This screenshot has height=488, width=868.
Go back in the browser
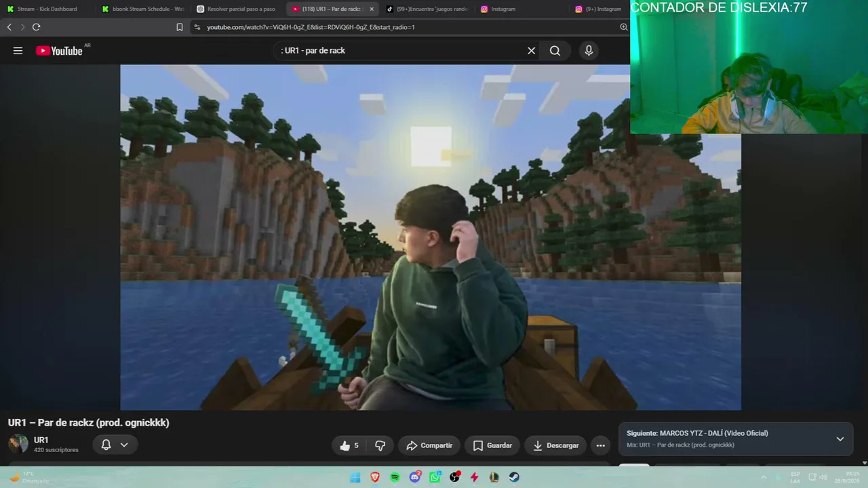click(9, 27)
